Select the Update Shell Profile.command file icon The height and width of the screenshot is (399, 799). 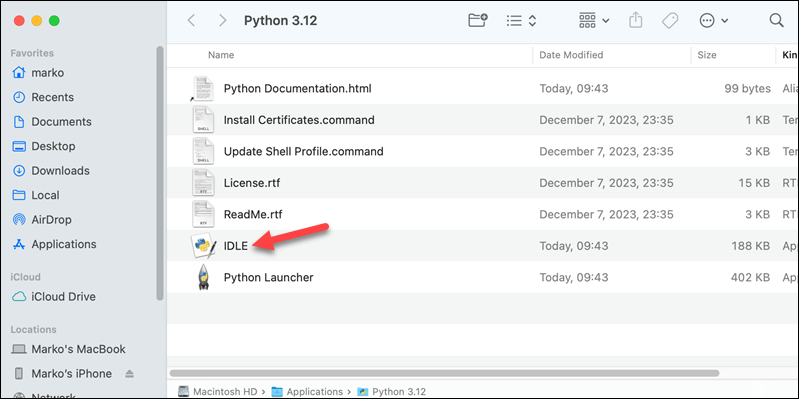(x=203, y=151)
